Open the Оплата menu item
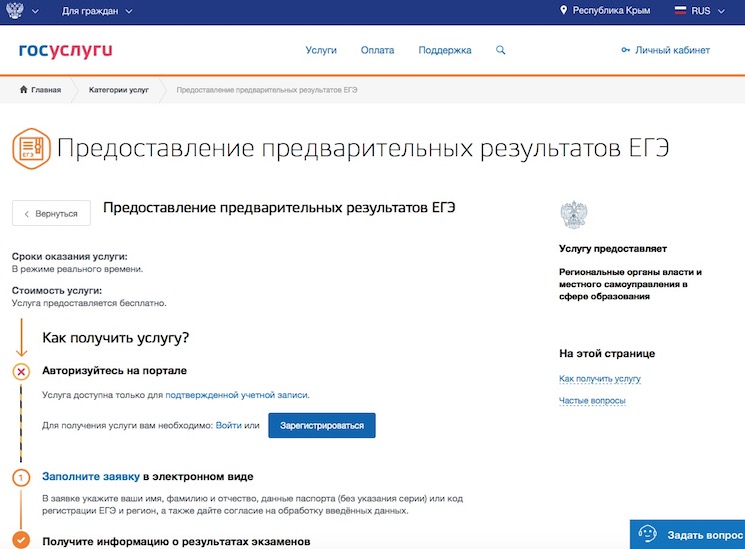 (x=377, y=50)
